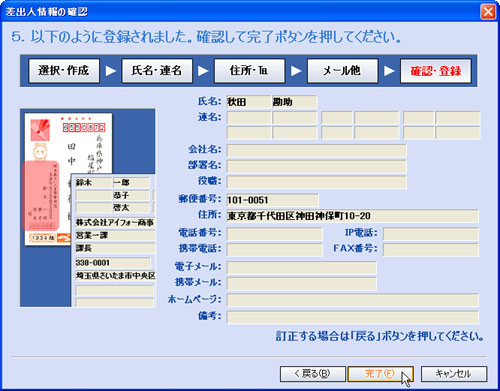Close the 差出人情報の確認 dialog window

tap(488, 12)
